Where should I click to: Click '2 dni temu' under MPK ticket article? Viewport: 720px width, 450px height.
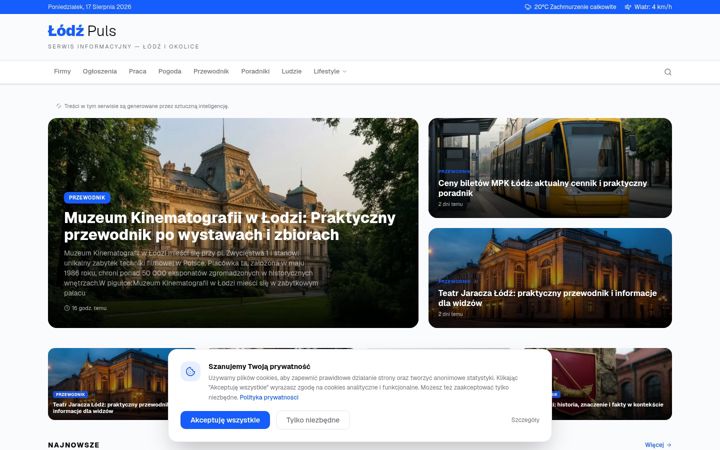point(450,204)
